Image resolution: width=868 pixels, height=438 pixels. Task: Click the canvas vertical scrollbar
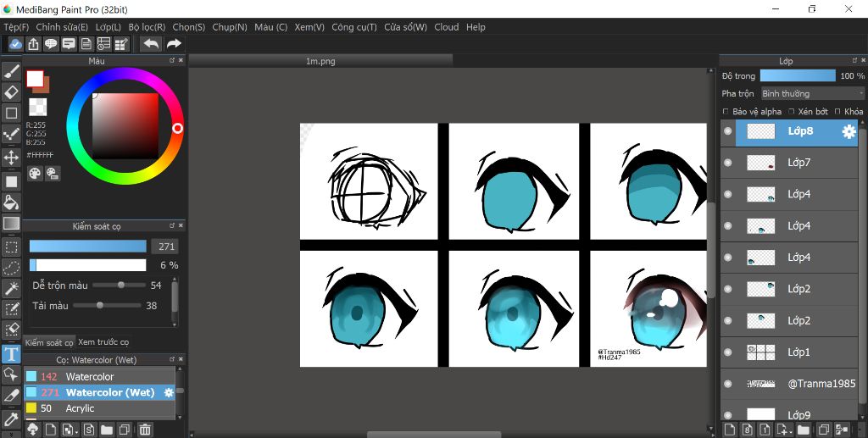(711, 249)
